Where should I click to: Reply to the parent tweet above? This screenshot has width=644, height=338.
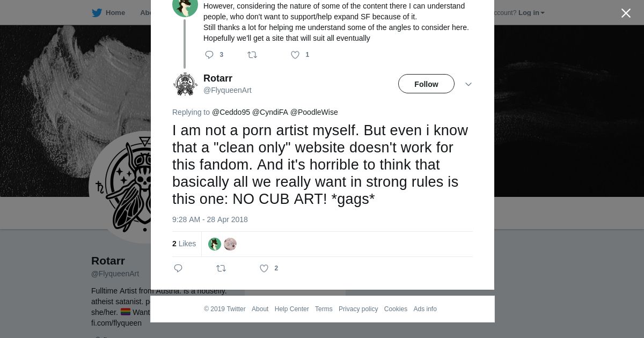coord(209,55)
